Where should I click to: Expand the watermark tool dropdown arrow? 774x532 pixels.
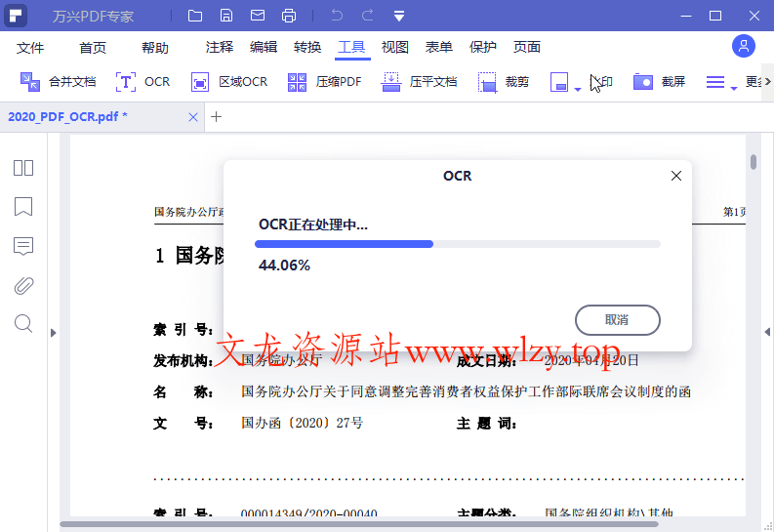578,90
